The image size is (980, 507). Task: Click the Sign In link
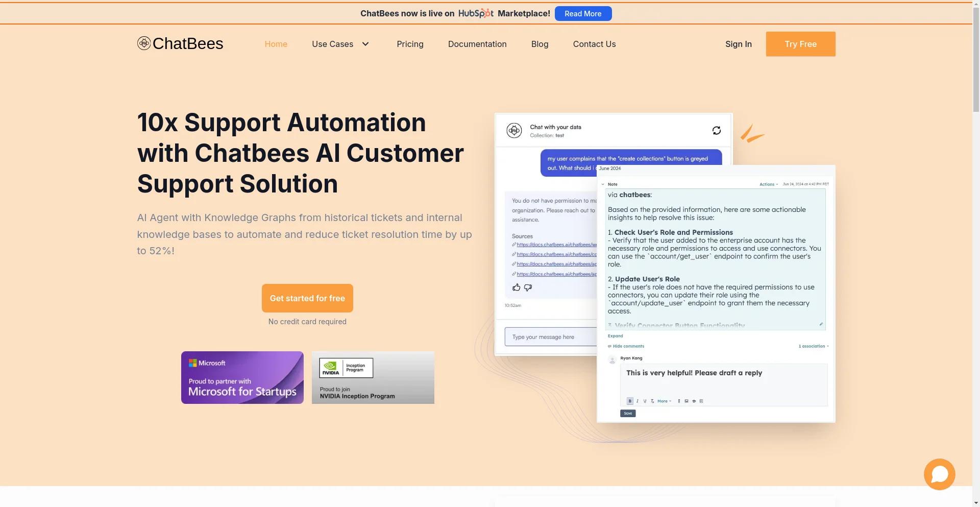click(738, 44)
